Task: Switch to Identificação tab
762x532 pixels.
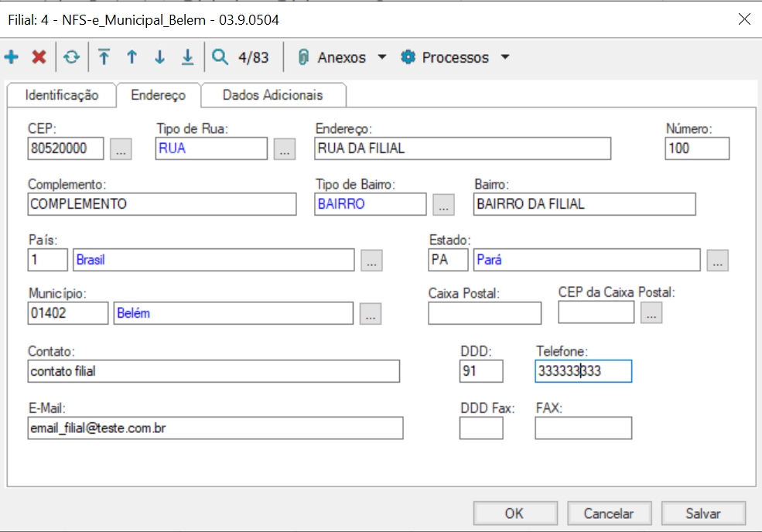Action: coord(62,95)
